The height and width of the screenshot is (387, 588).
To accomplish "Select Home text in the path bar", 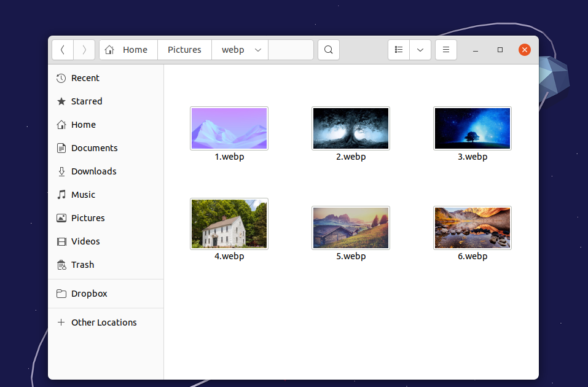I will coord(135,50).
